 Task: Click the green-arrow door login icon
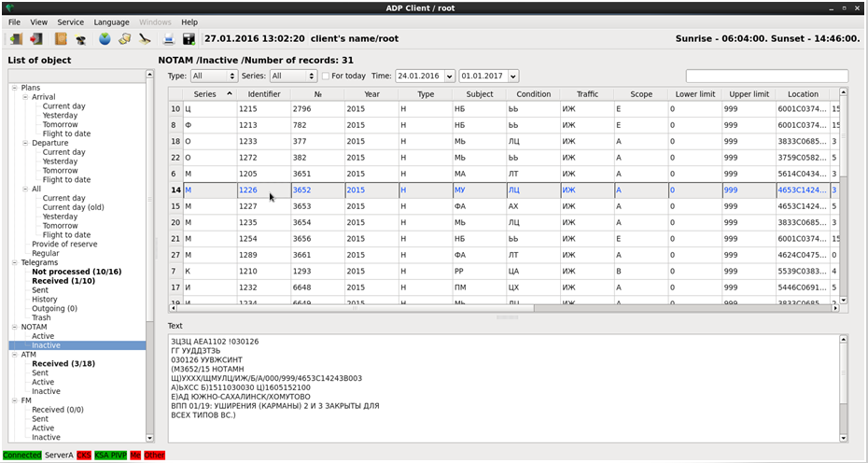(x=16, y=39)
